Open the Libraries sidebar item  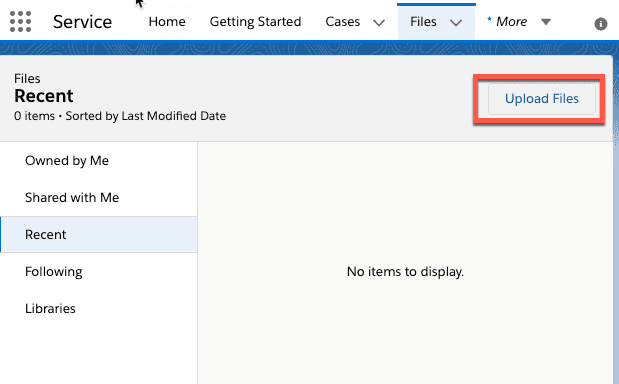(x=99, y=308)
